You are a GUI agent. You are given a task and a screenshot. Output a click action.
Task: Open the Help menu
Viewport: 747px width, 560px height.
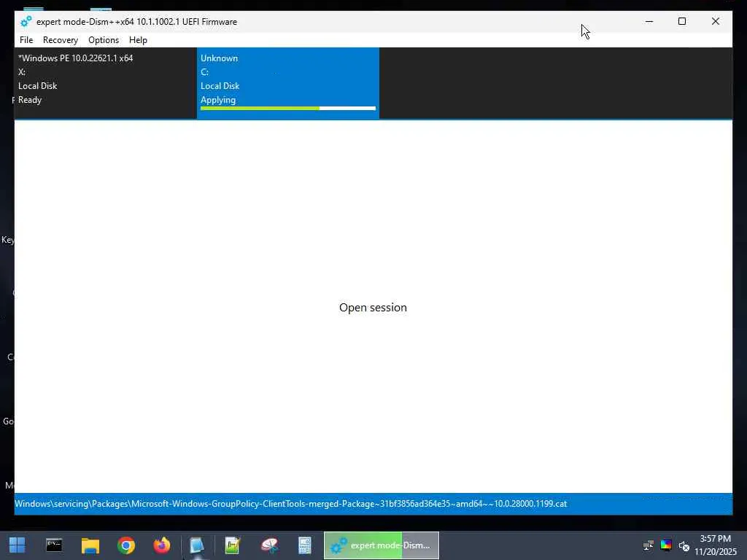coord(138,40)
